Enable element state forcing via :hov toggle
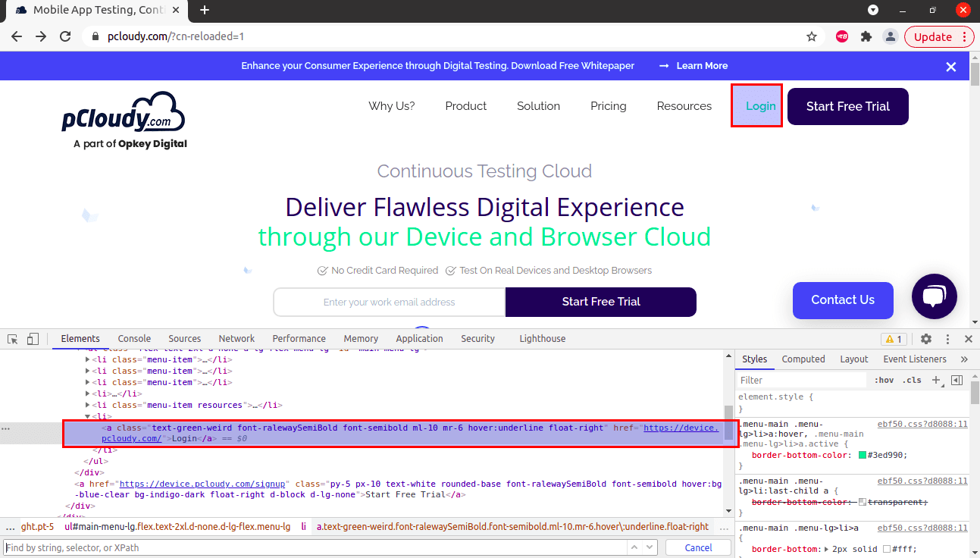This screenshot has width=980, height=558. click(884, 379)
